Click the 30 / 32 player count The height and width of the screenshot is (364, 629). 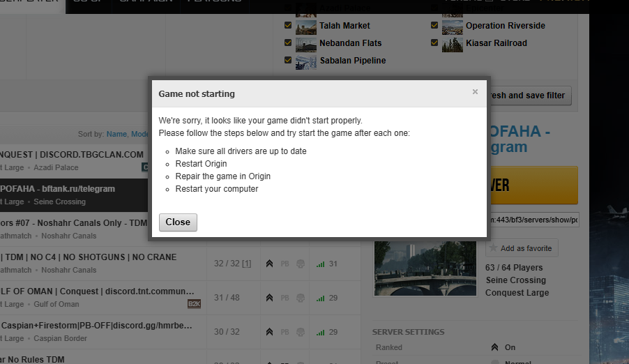(227, 332)
